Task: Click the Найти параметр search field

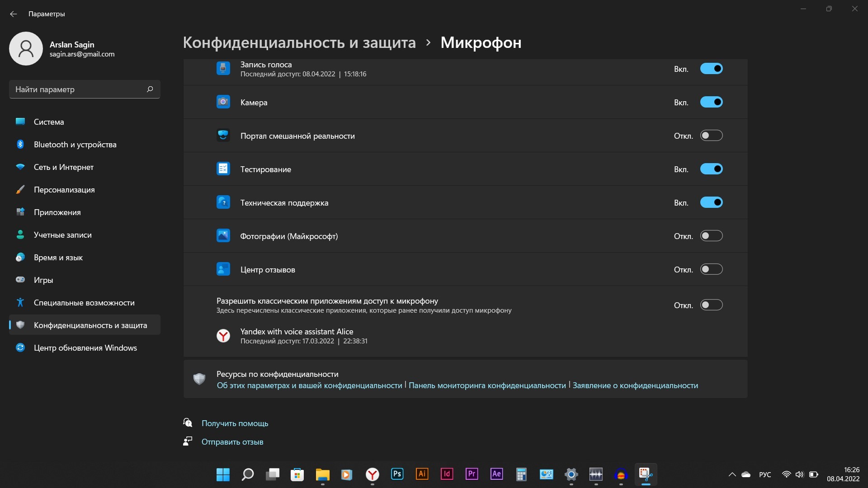Action: click(77, 89)
